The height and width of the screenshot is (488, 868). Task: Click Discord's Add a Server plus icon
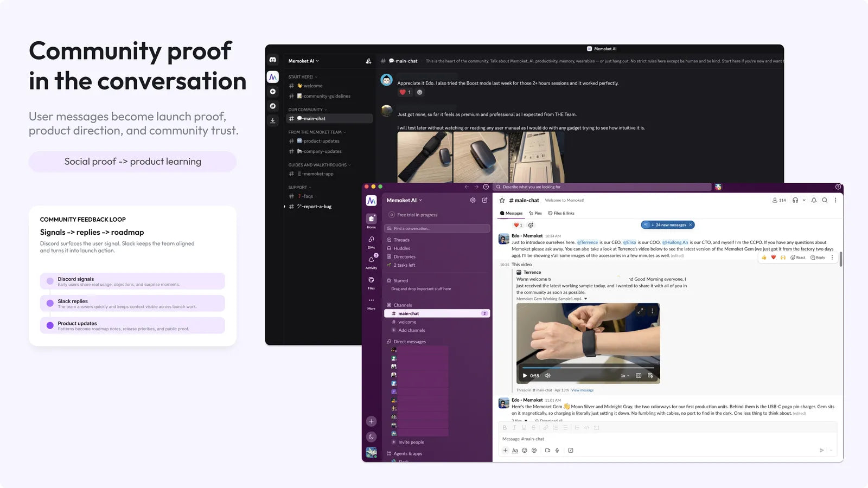pos(273,92)
